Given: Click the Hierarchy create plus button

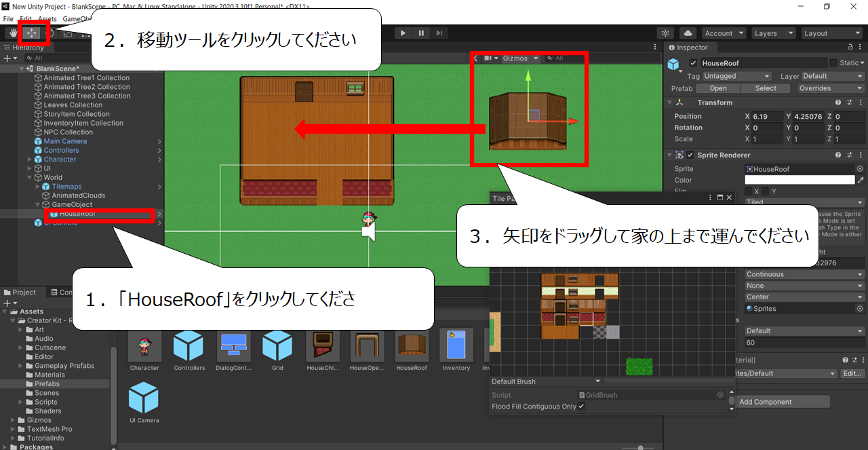Looking at the screenshot, I should pyautogui.click(x=9, y=58).
